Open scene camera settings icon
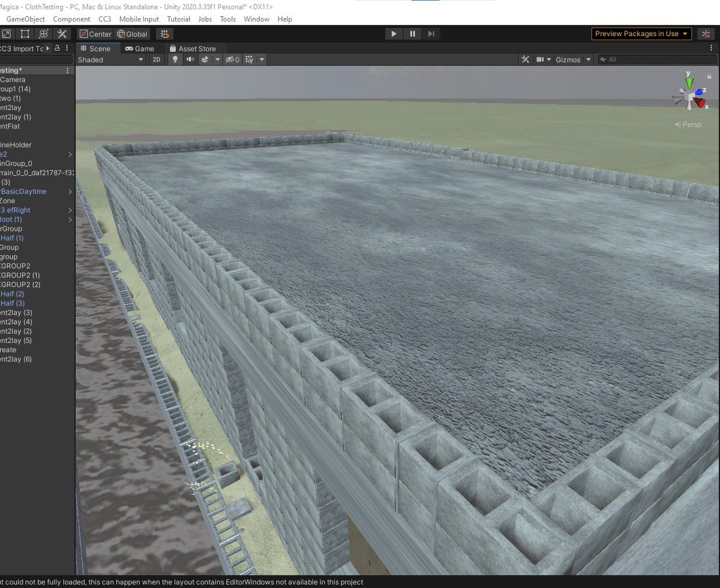Screen dimensions: 720x588 pyautogui.click(x=543, y=59)
